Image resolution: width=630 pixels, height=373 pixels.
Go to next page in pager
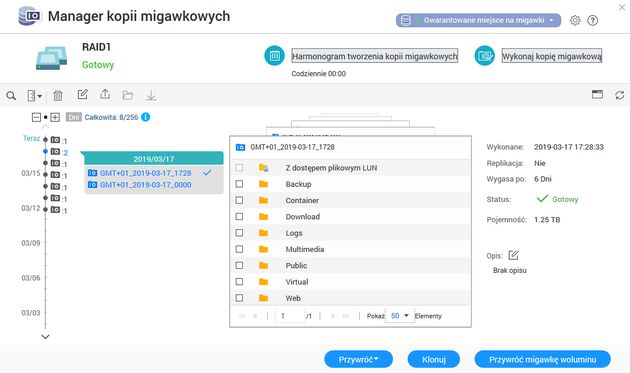click(333, 316)
